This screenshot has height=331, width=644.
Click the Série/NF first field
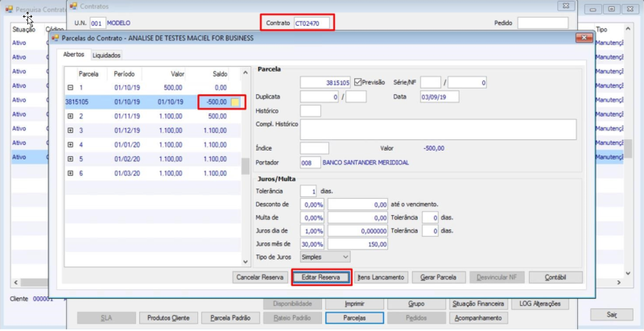pos(431,82)
